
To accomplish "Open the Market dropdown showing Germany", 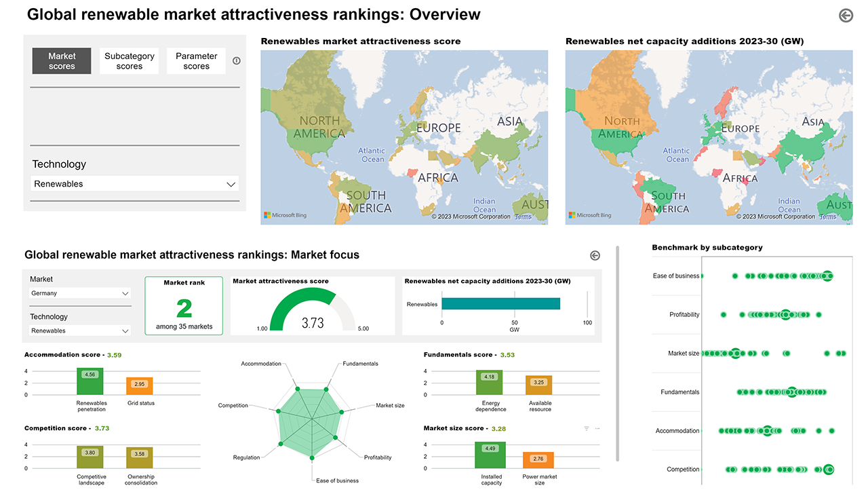I will 80,293.
